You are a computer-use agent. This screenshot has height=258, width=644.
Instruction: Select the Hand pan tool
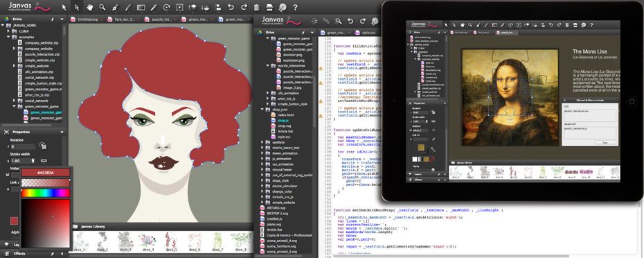tap(89, 7)
